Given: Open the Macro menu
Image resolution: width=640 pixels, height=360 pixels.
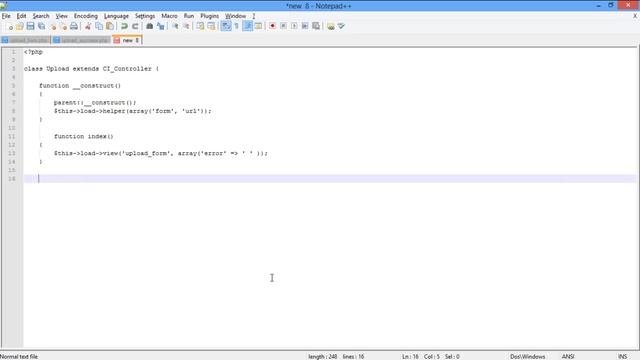Looking at the screenshot, I should [x=169, y=16].
